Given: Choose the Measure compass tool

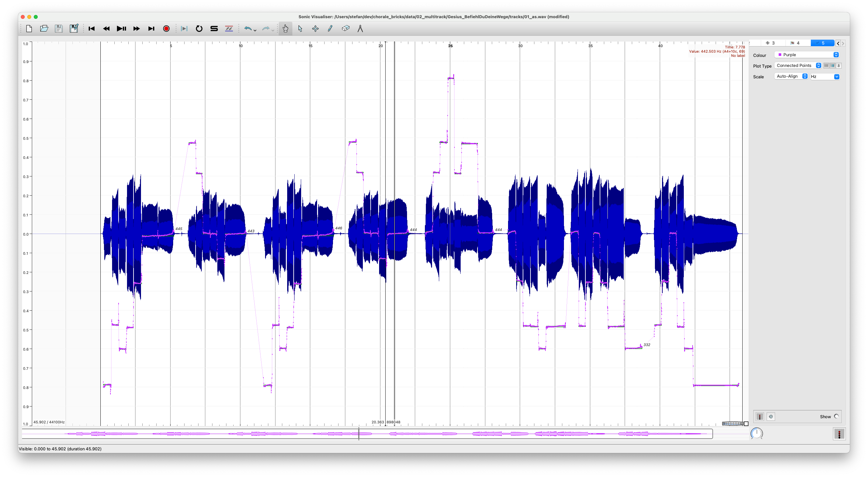Looking at the screenshot, I should tap(360, 29).
